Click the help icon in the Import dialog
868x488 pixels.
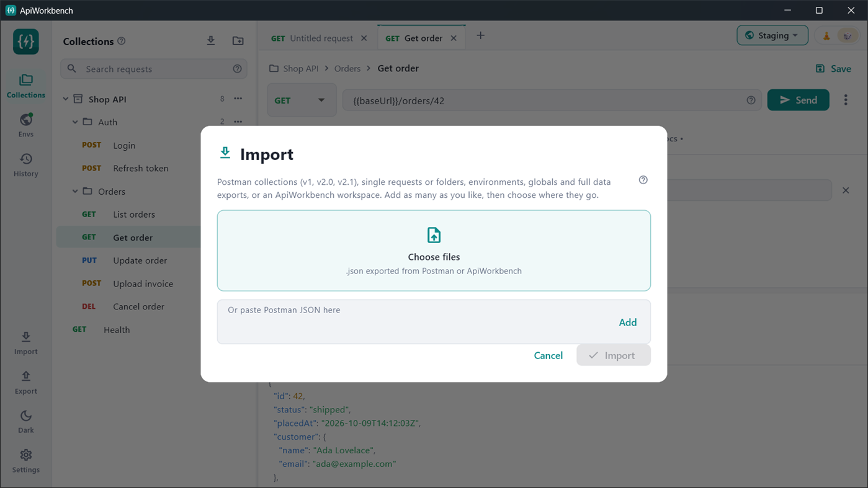643,180
